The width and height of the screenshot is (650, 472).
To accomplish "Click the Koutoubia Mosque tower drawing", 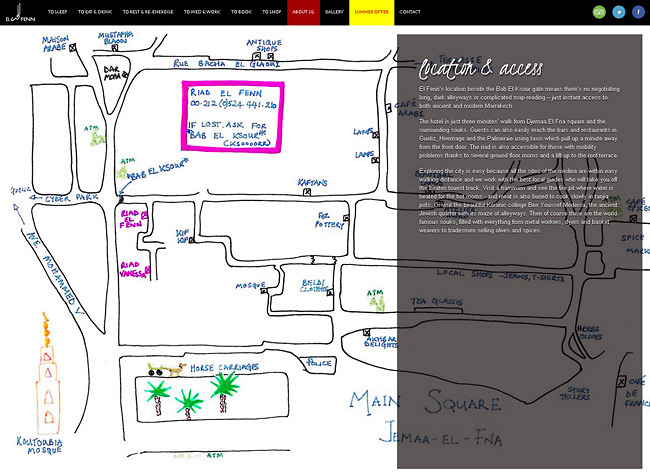I will tap(47, 374).
